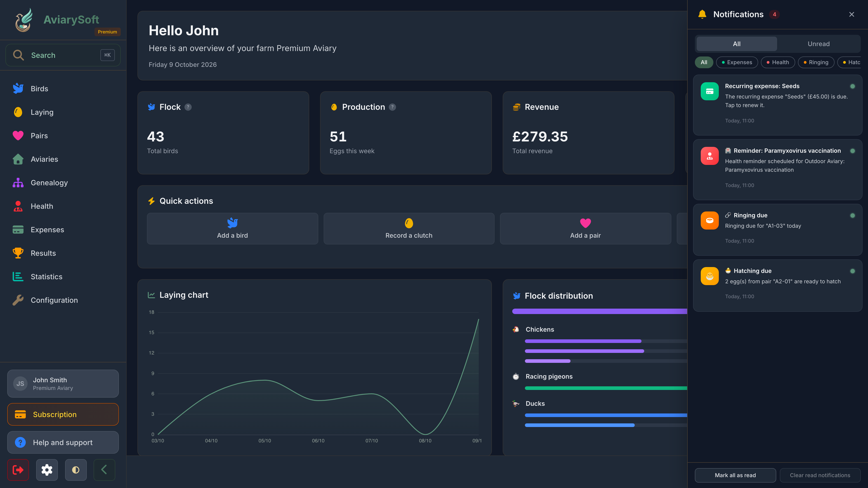
Task: Click the yellow Hatching due notification icon
Action: click(710, 276)
